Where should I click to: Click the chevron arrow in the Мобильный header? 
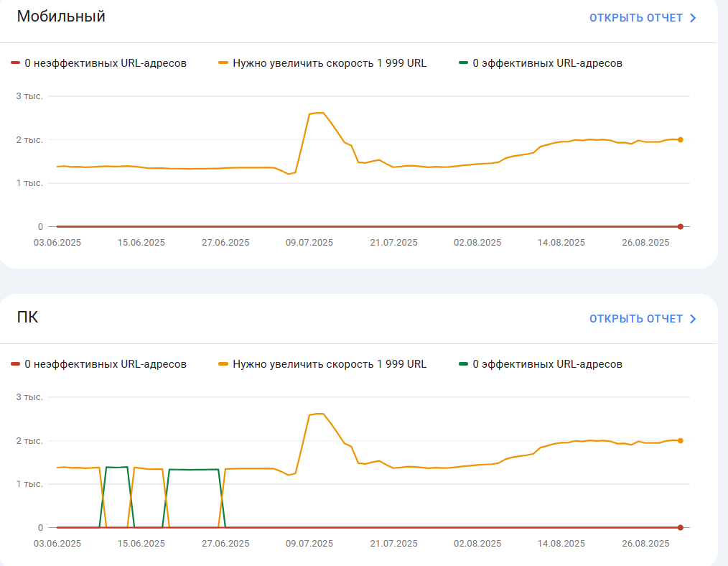pos(693,18)
